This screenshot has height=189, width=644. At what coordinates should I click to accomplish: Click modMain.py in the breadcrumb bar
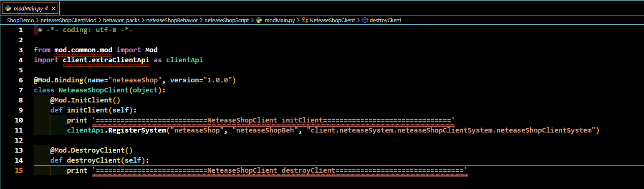280,20
